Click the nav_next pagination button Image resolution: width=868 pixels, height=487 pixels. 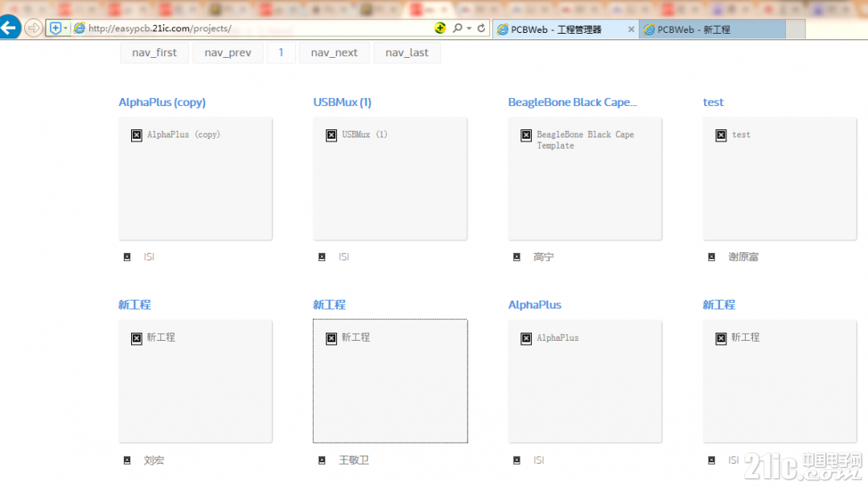click(335, 52)
